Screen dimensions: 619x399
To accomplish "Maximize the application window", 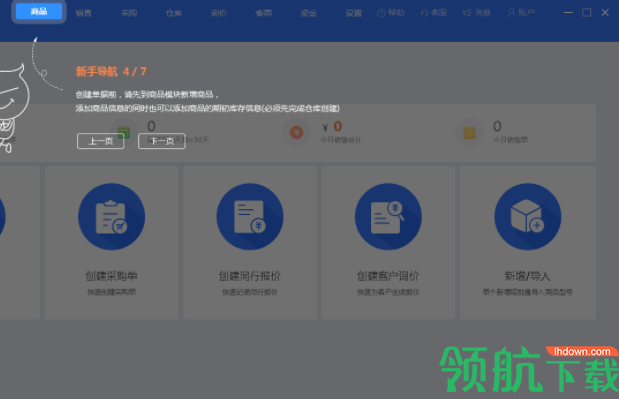I will 587,13.
